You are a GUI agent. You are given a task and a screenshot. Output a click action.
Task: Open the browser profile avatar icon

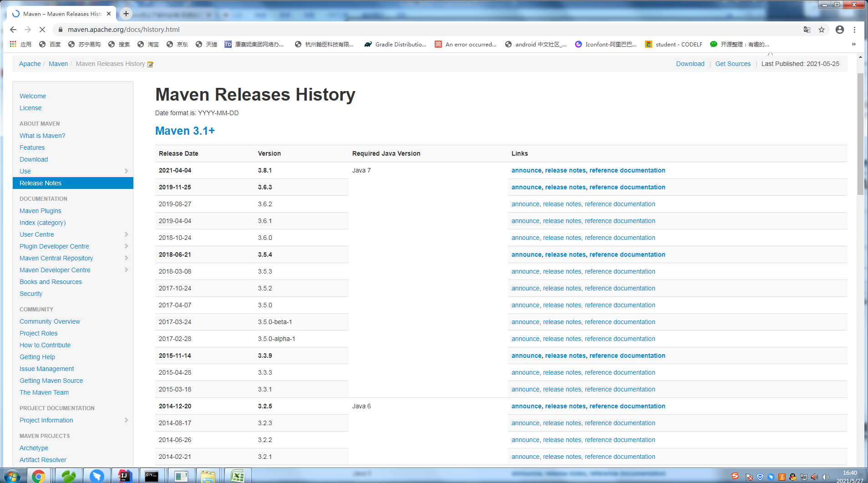point(839,29)
